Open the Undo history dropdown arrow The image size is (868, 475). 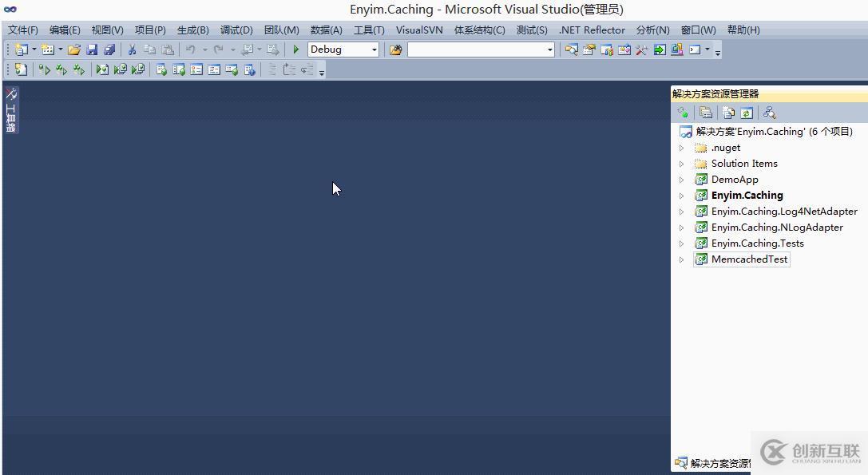pos(204,49)
